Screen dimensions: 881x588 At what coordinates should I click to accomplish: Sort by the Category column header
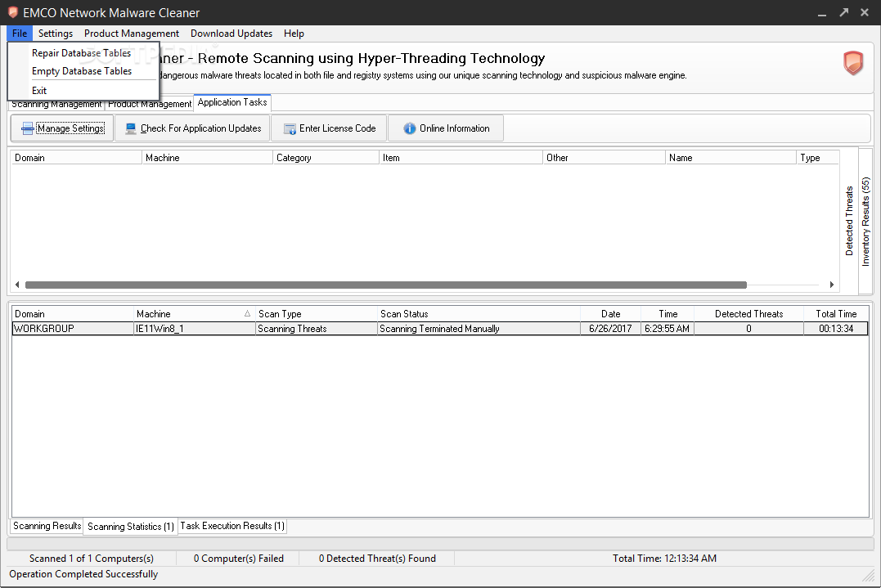point(326,158)
